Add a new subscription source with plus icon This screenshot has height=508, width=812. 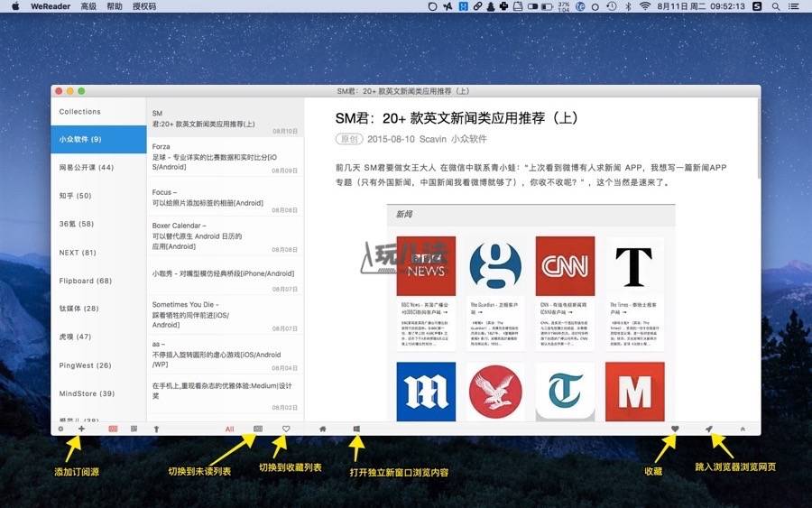pos(81,429)
